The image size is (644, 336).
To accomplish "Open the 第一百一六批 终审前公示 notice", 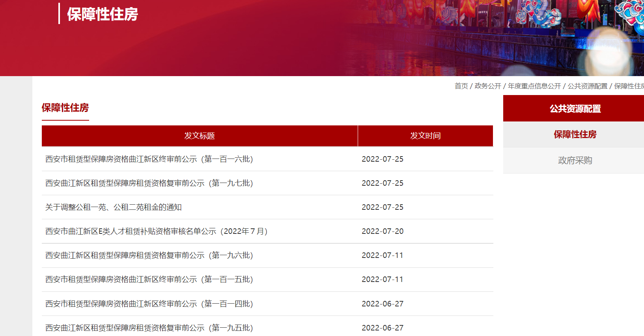I will (x=149, y=159).
